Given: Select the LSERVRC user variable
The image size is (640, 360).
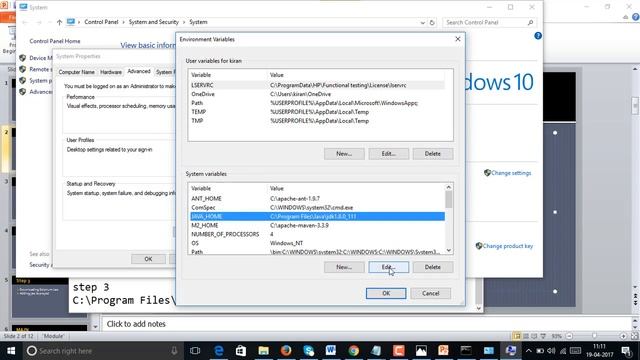Looking at the screenshot, I should click(x=318, y=85).
